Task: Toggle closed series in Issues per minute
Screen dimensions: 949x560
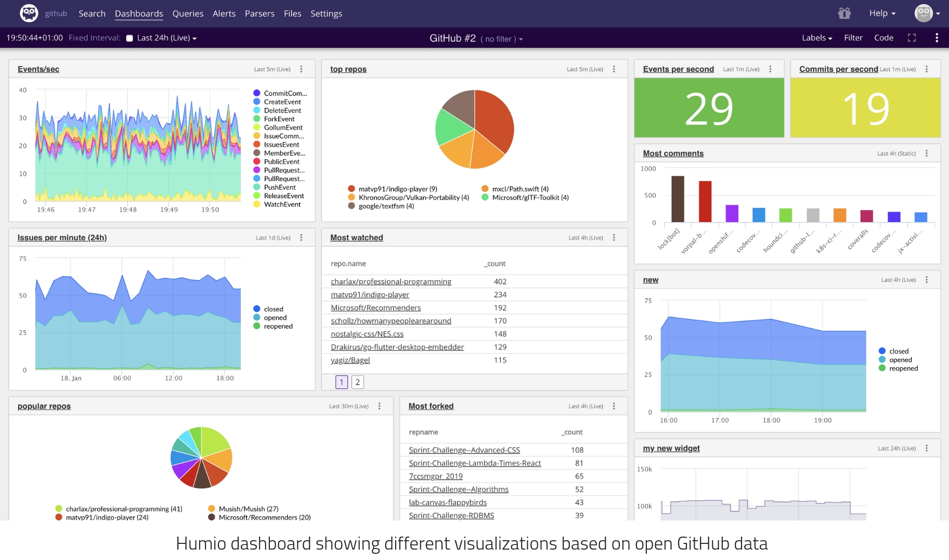Action: 268,309
